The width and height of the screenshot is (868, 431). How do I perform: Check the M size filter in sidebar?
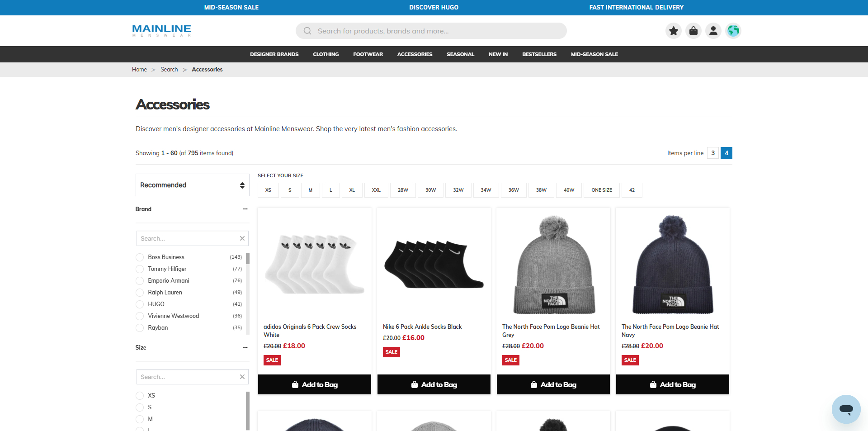140,419
